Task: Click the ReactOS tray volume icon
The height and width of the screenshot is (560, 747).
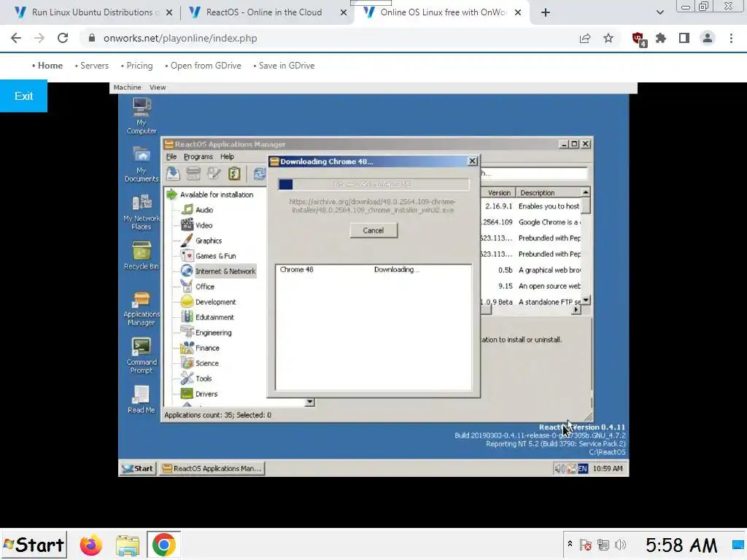Action: pyautogui.click(x=560, y=469)
